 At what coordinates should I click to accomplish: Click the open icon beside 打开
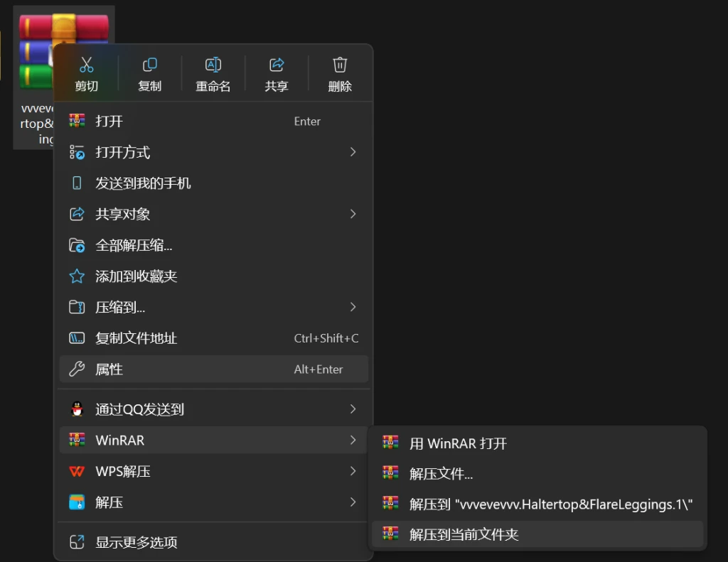pyautogui.click(x=77, y=121)
